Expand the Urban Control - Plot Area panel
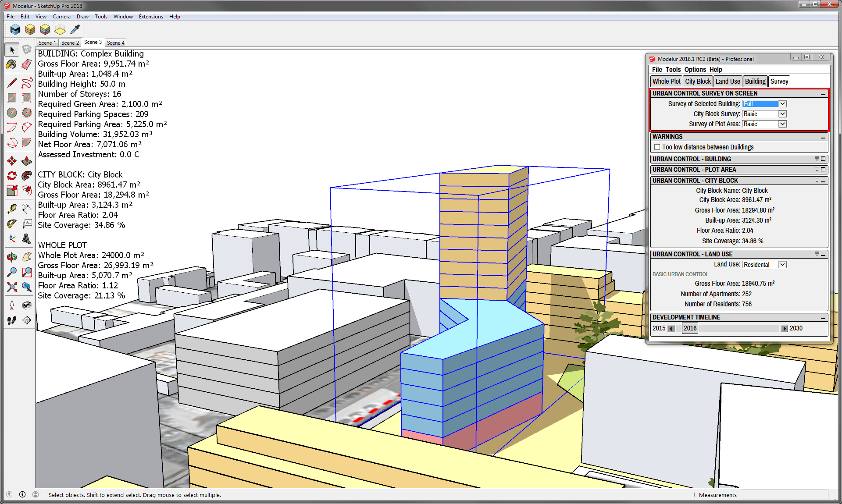 point(823,170)
